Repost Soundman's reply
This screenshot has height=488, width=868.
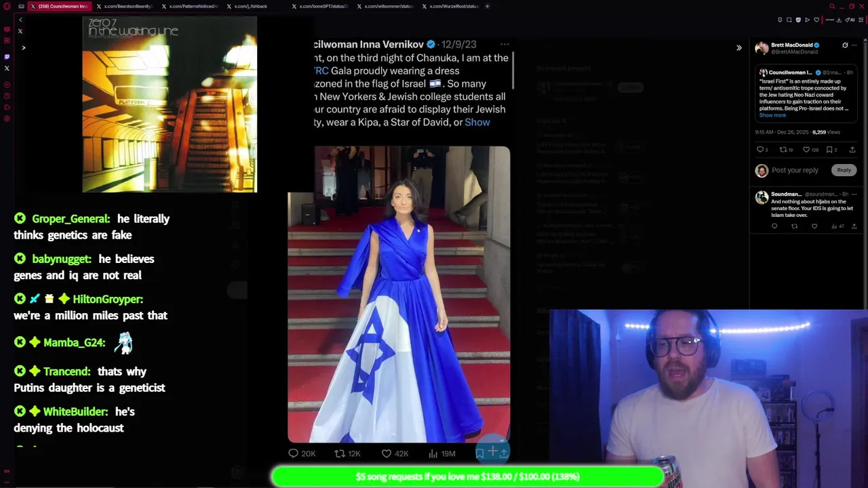(794, 226)
